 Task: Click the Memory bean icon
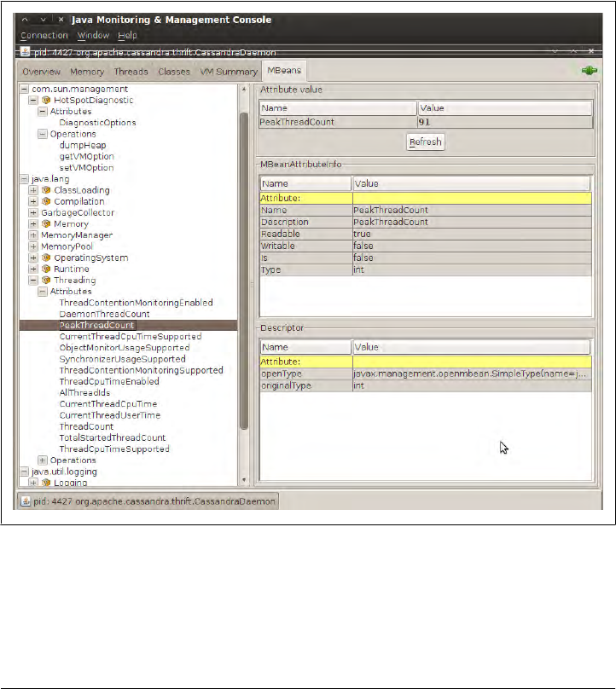46,223
